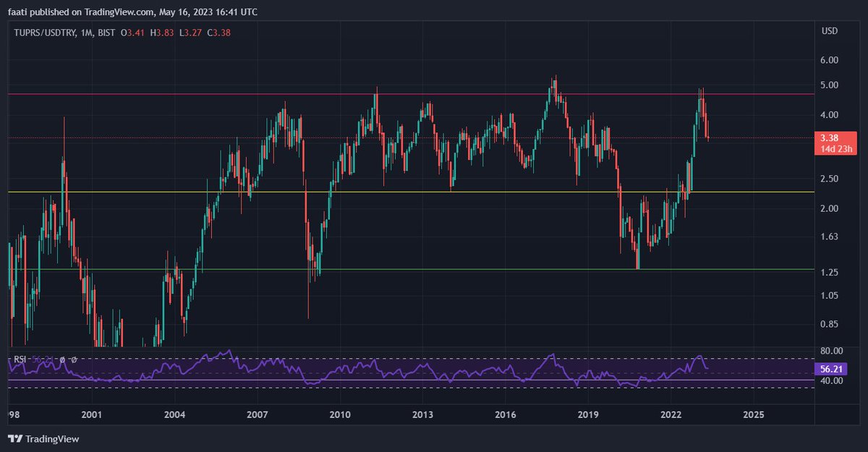Click the 1.25 price axis label
868x452 pixels.
829,272
